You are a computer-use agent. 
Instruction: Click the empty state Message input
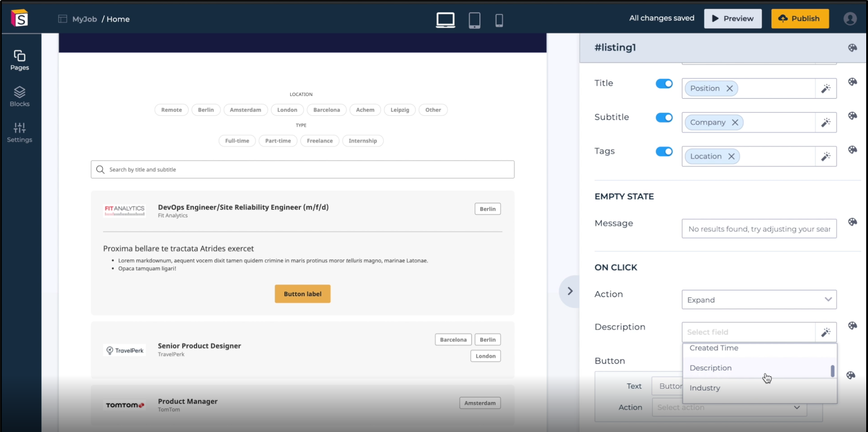[759, 229]
